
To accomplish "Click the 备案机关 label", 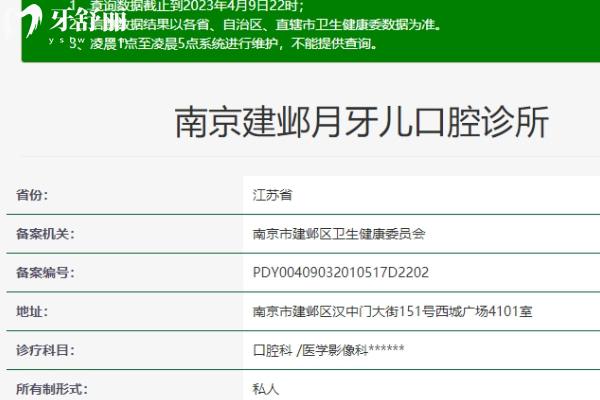I will 45,233.
